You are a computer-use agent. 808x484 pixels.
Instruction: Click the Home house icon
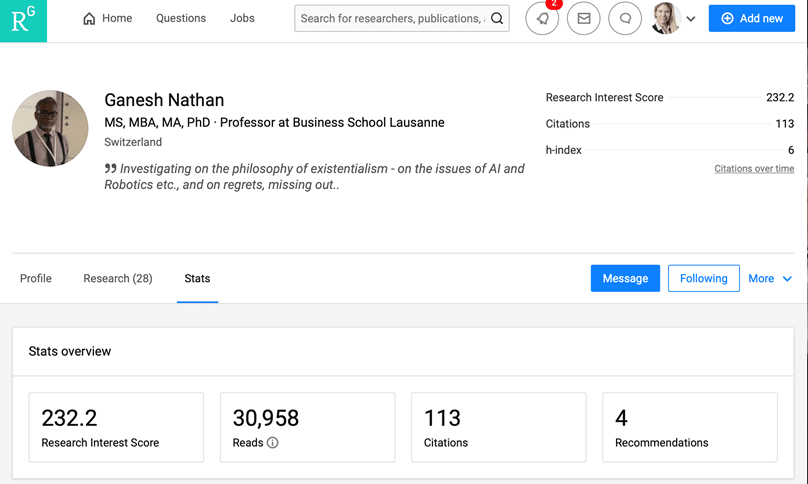[90, 19]
